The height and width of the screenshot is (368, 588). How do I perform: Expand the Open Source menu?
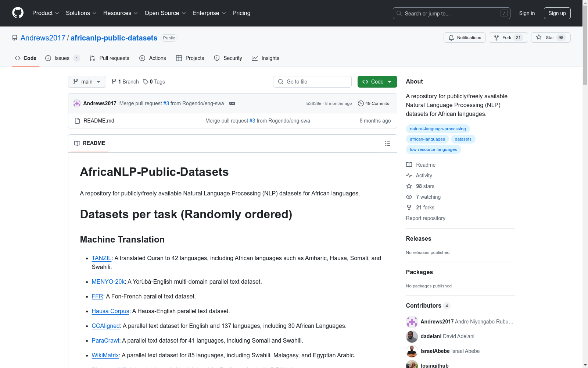coord(165,13)
